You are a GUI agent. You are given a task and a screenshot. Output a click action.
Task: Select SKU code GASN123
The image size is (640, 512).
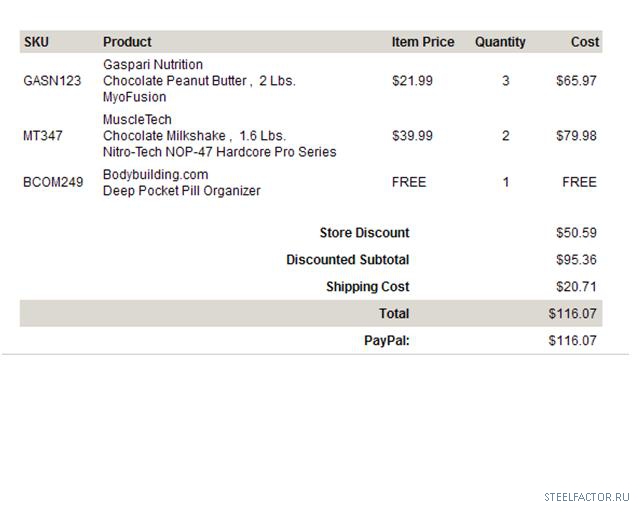52,81
